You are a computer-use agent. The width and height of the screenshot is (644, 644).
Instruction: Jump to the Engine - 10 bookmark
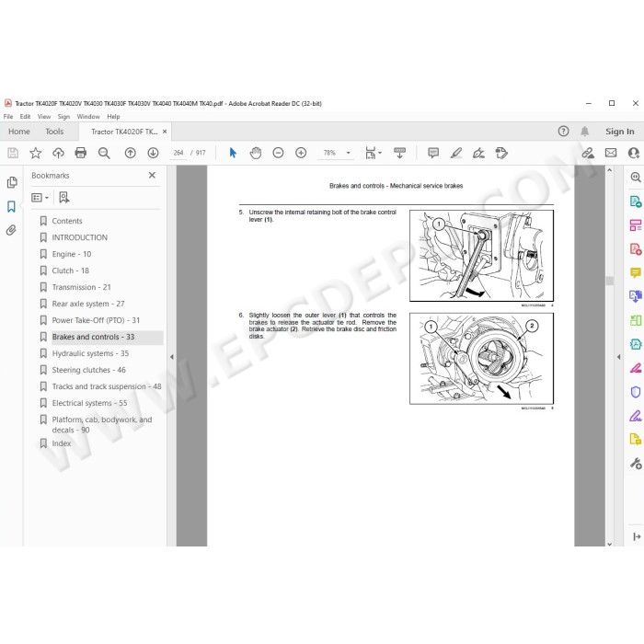[72, 254]
